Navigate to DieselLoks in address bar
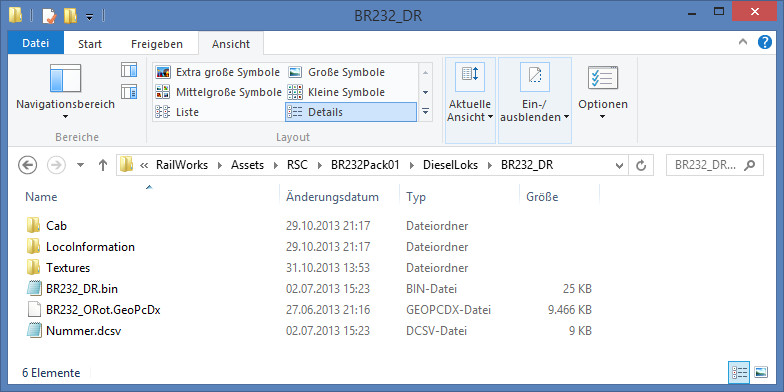 click(450, 165)
